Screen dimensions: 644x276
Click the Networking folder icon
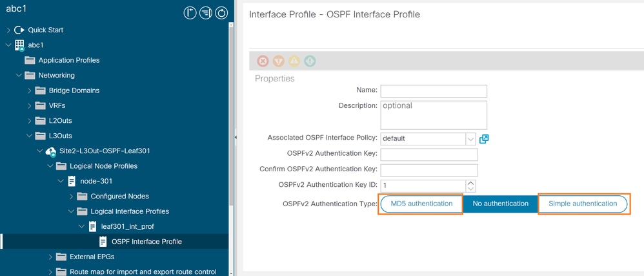(30, 75)
